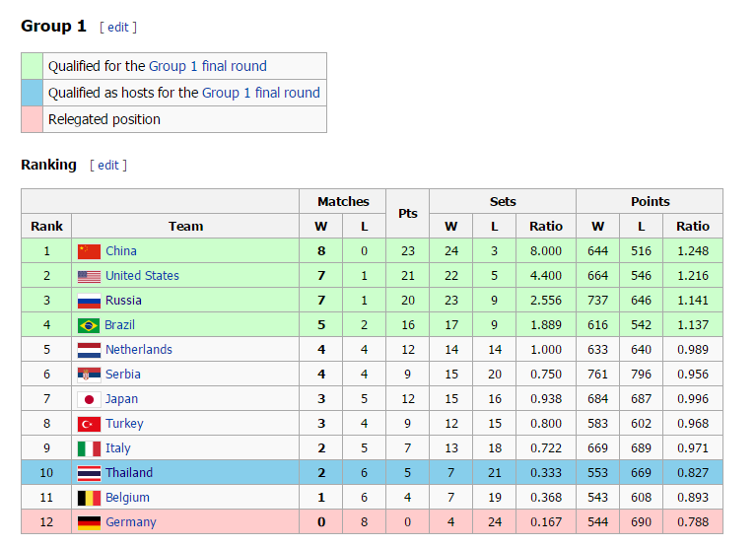Click the Belgium flag icon
This screenshot has width=756, height=547.
click(89, 498)
